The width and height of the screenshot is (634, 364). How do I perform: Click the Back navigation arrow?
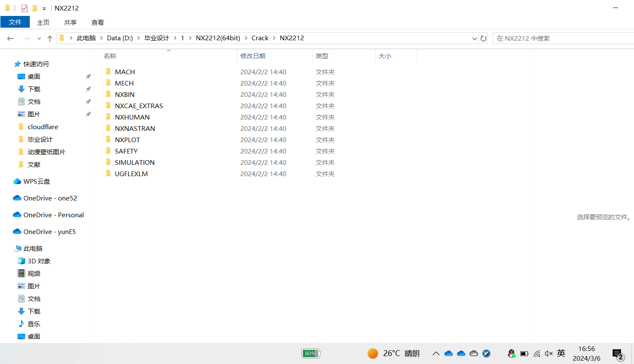click(x=10, y=39)
